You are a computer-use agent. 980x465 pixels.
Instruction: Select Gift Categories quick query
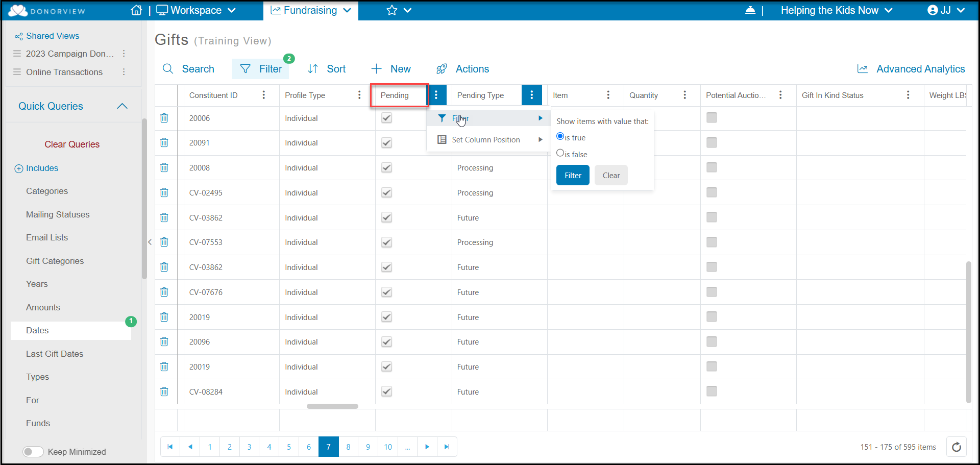[55, 261]
